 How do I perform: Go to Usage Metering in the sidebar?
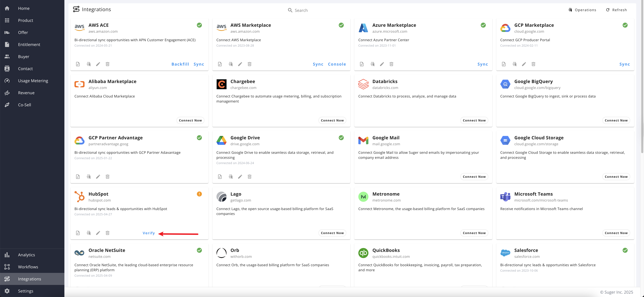pyautogui.click(x=33, y=81)
